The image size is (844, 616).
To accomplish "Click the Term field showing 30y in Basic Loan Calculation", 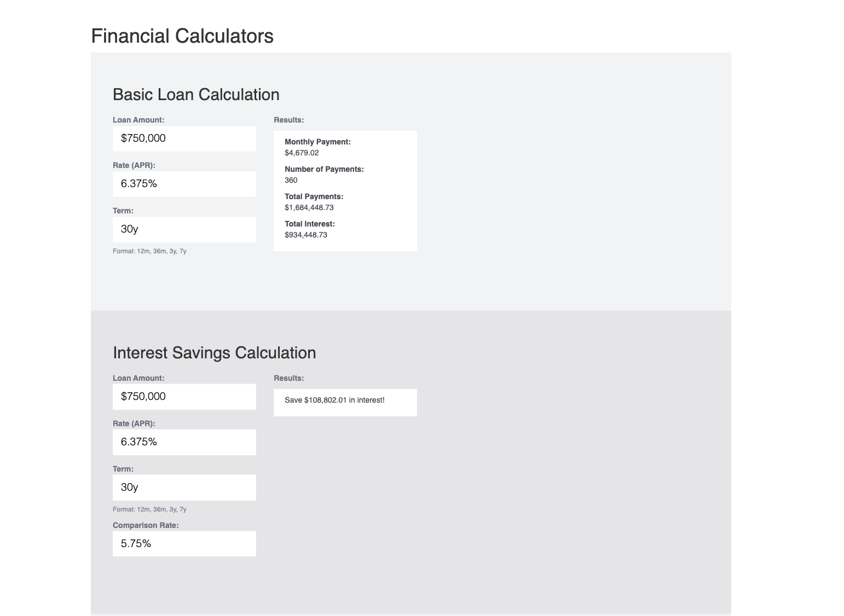I will [x=184, y=229].
